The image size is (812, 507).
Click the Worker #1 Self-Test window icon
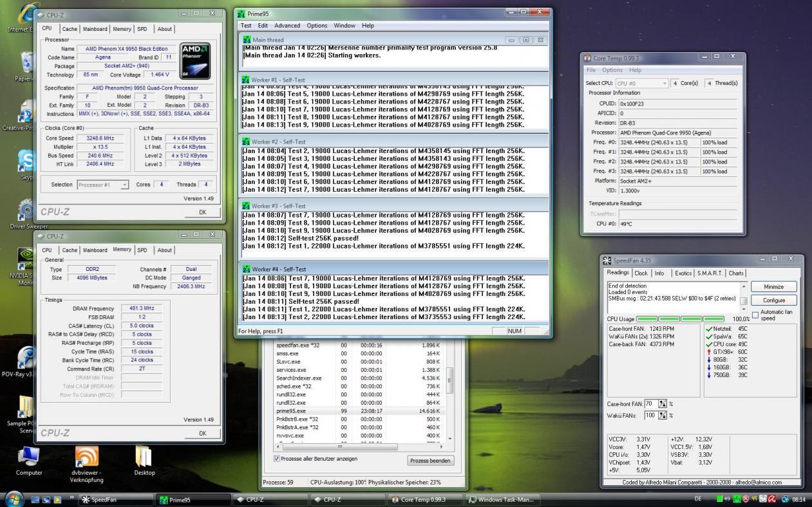[246, 80]
